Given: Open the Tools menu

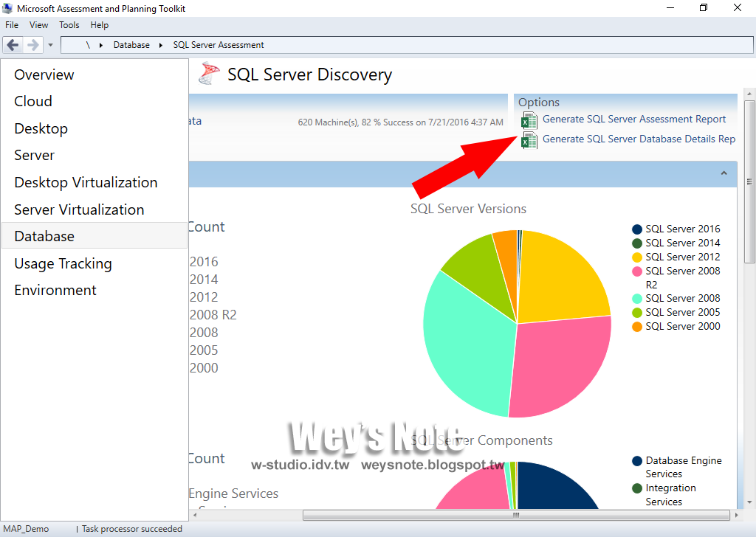Looking at the screenshot, I should click(69, 24).
